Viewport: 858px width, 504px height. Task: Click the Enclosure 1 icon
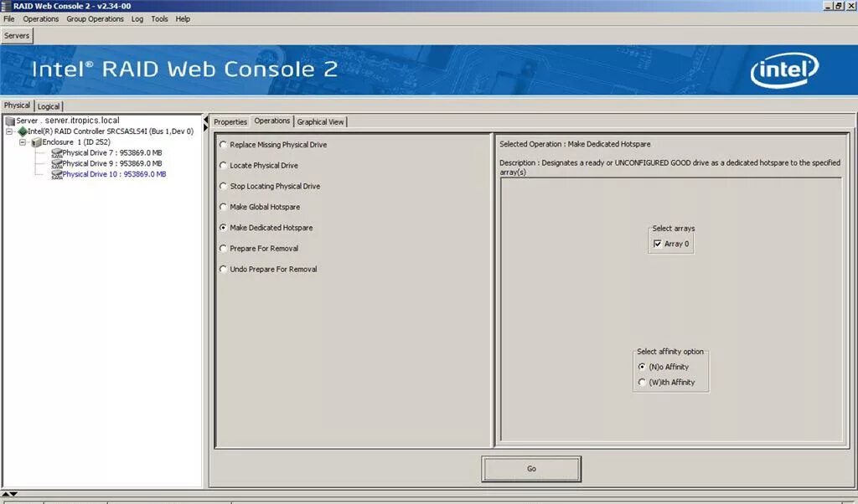coord(37,142)
